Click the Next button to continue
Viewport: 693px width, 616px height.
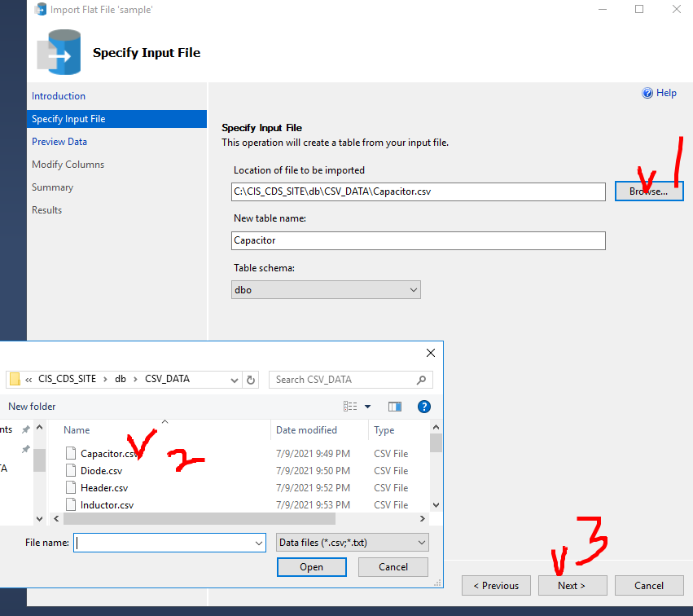(x=572, y=585)
